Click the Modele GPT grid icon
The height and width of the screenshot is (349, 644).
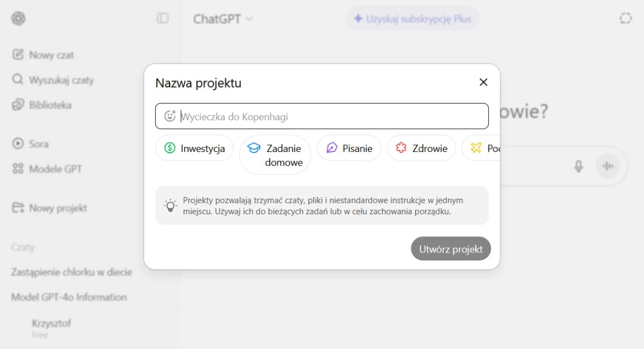click(18, 169)
